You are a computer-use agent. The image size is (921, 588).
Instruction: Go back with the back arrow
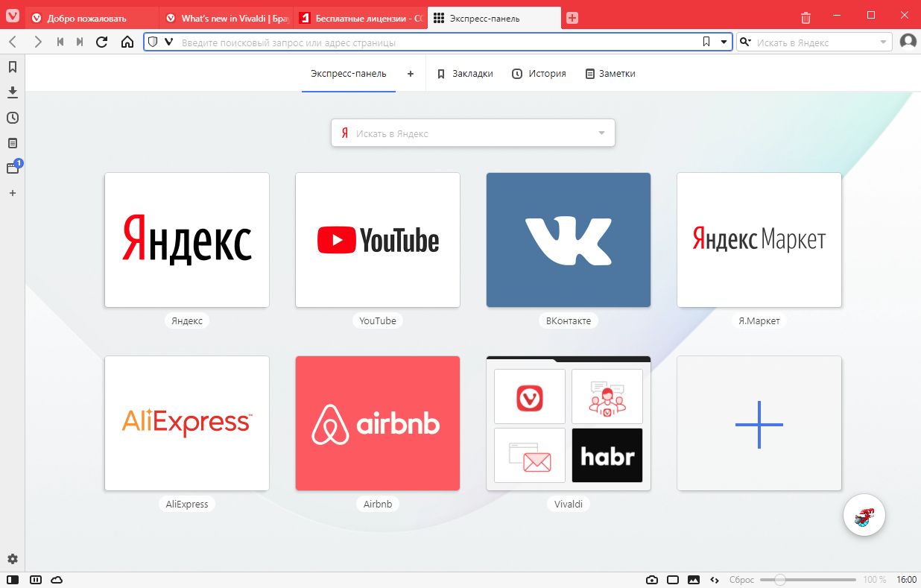click(13, 42)
